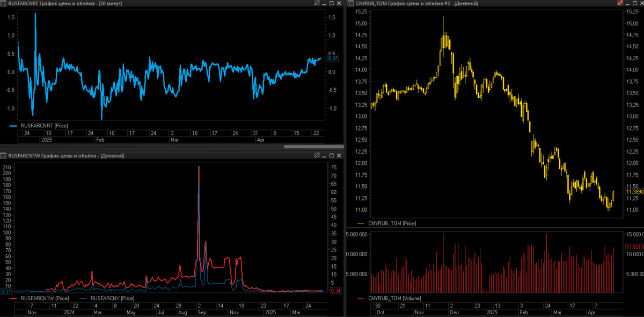Screen dimensions: 644x317
Task: Click the red volume value label 11 831
Action: [634, 247]
